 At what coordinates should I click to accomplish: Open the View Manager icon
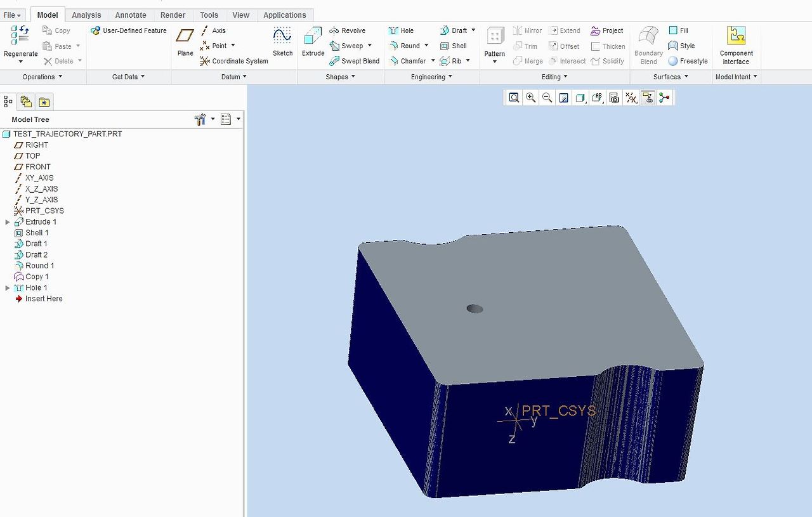click(614, 98)
